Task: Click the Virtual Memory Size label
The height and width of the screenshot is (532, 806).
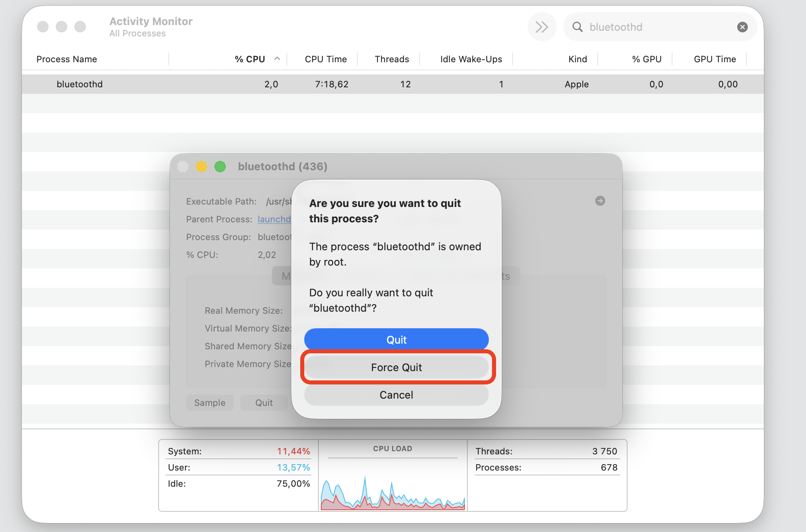Action: click(x=248, y=328)
